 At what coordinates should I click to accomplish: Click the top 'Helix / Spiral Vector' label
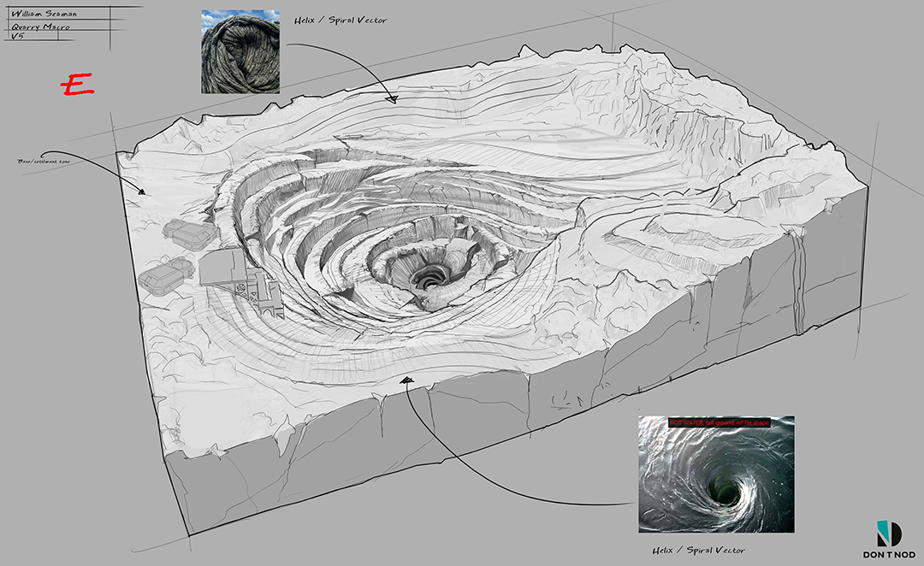coord(341,20)
